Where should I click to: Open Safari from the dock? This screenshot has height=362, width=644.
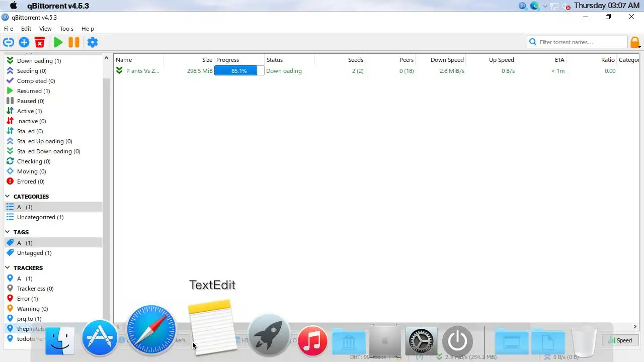tap(151, 330)
